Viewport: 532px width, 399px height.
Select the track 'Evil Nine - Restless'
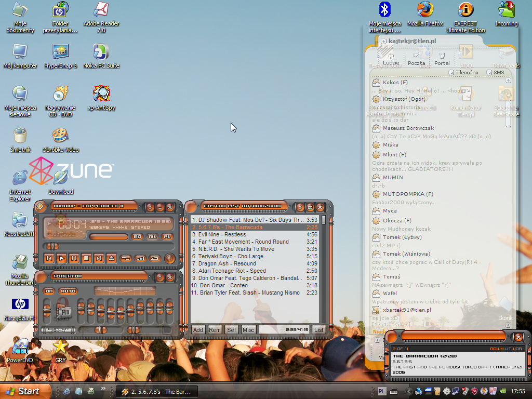tap(255, 234)
